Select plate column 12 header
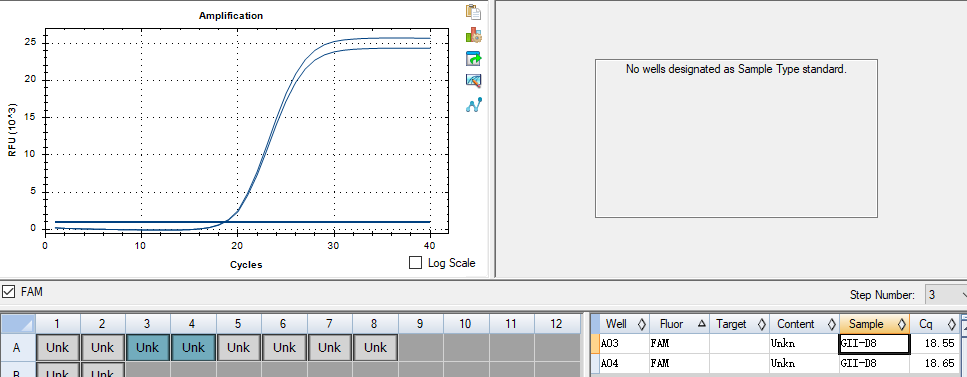967x377 pixels. 558,324
